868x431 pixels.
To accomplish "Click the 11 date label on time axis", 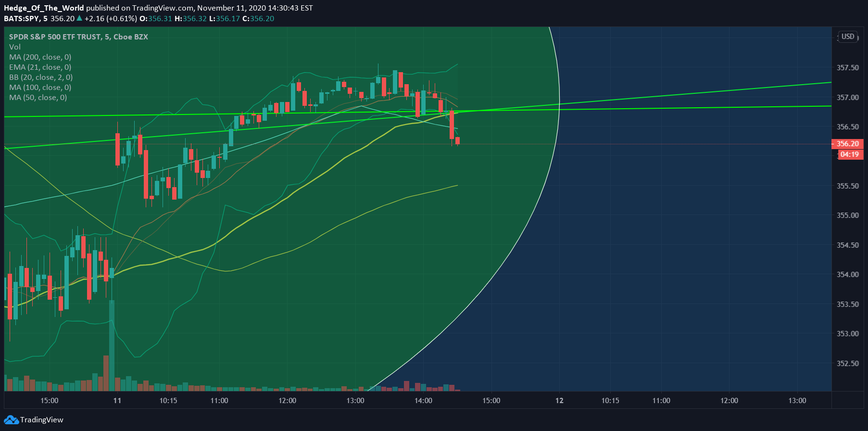I will tap(117, 400).
